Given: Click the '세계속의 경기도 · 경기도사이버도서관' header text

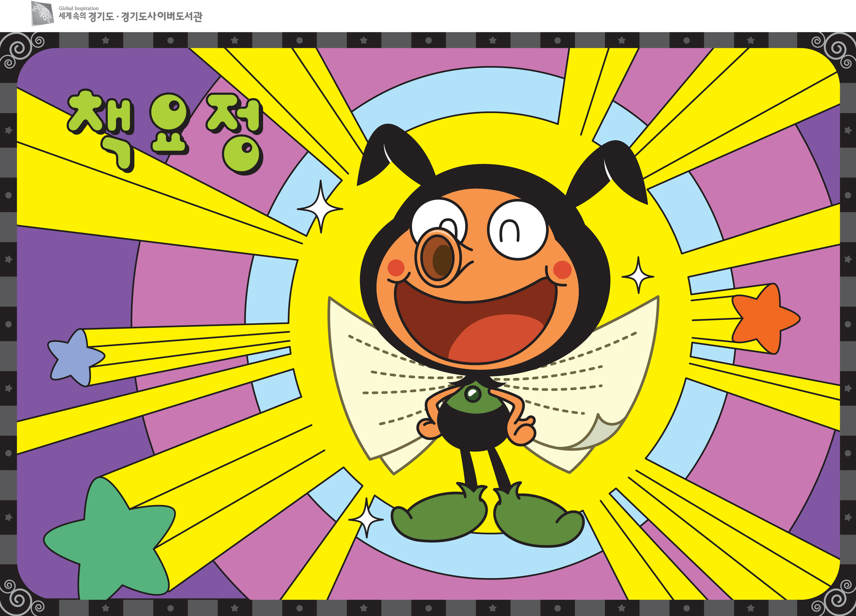Looking at the screenshot, I should coord(130,16).
